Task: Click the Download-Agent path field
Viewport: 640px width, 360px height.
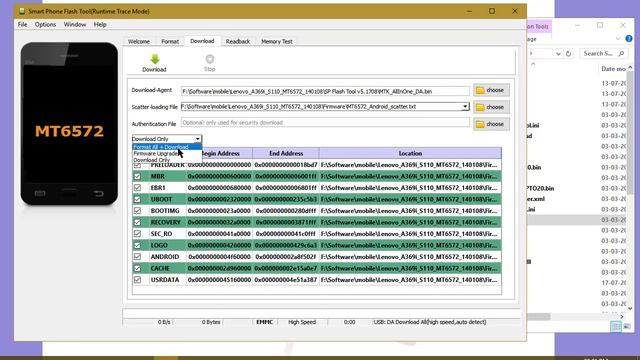Action: pos(325,91)
